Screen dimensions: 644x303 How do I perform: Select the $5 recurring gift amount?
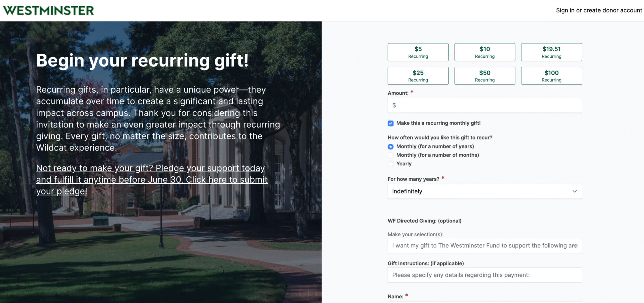[x=418, y=52]
